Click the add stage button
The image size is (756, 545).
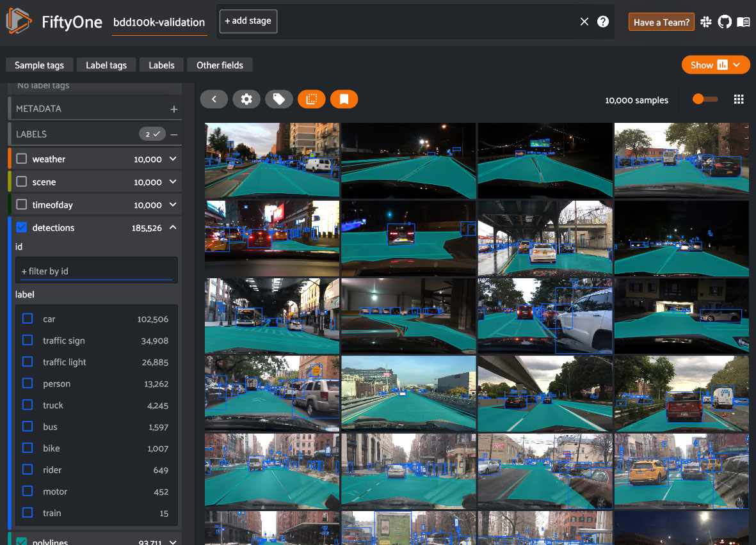pos(248,21)
